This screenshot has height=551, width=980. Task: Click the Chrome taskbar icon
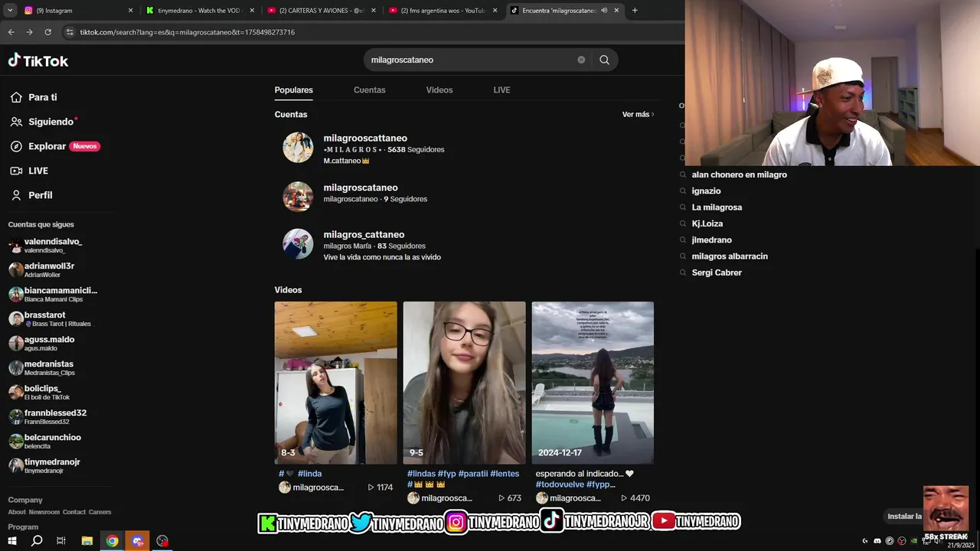click(x=113, y=541)
